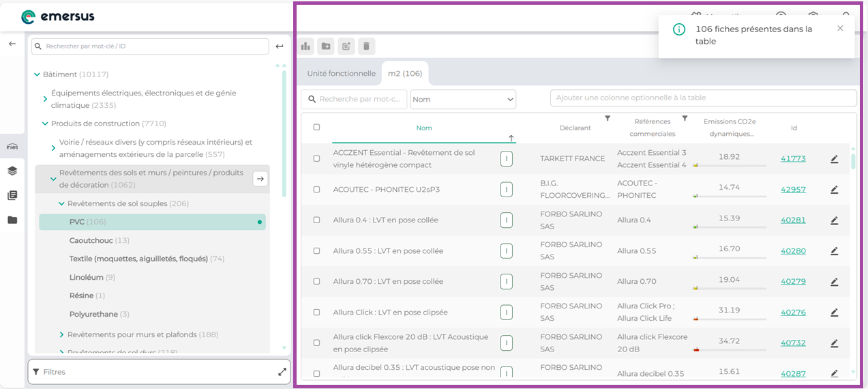Image resolution: width=868 pixels, height=389 pixels.
Task: Collapse Revêtements de sol souples node
Action: tap(61, 203)
